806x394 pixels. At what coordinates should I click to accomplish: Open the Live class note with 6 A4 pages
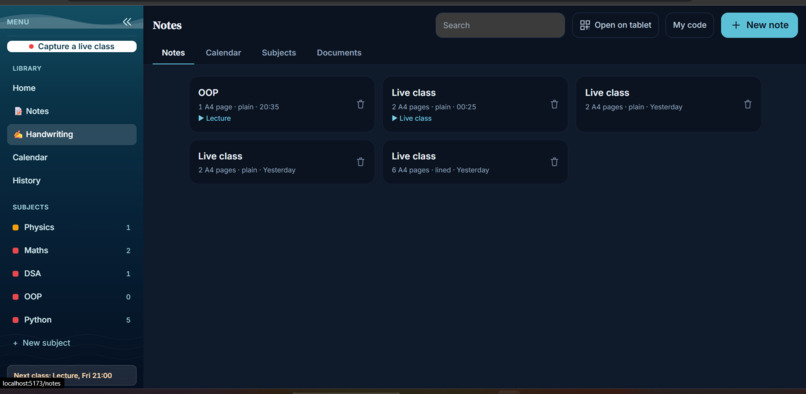pyautogui.click(x=475, y=162)
